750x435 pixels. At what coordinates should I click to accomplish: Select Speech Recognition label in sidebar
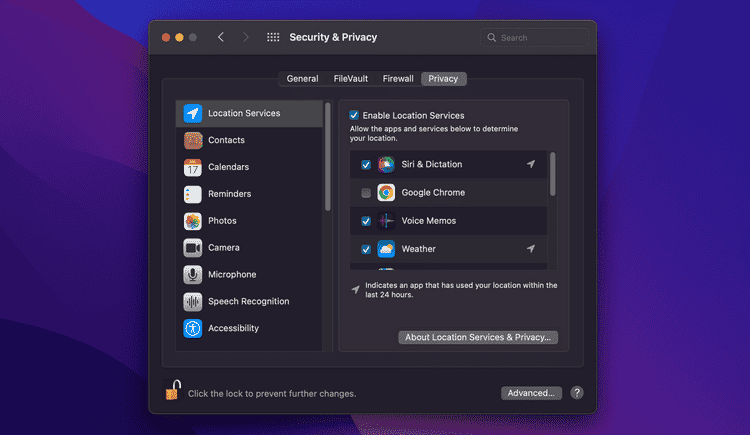tap(249, 301)
